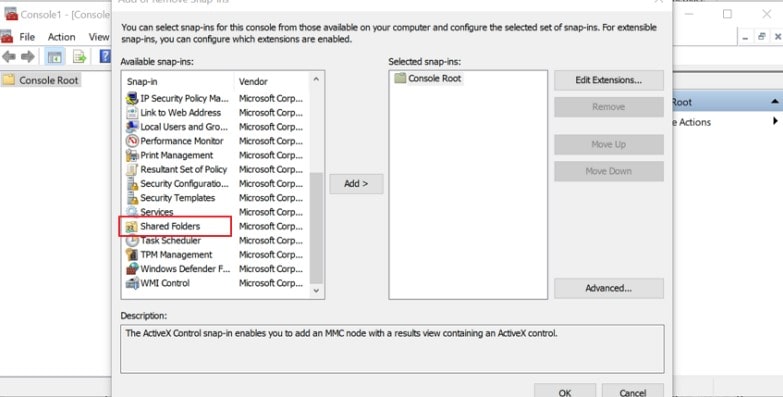The width and height of the screenshot is (783, 397).
Task: Click the Add > button
Action: tap(356, 184)
